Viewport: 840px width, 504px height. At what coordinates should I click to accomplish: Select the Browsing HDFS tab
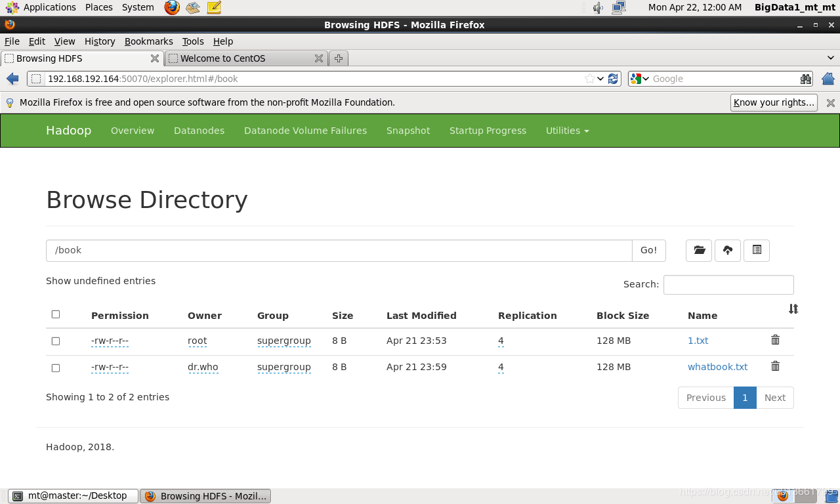[82, 58]
